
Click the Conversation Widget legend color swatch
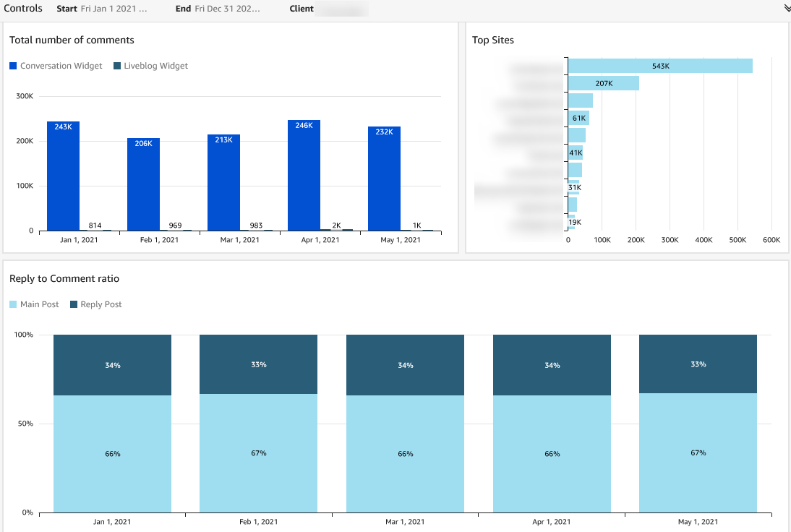(13, 66)
